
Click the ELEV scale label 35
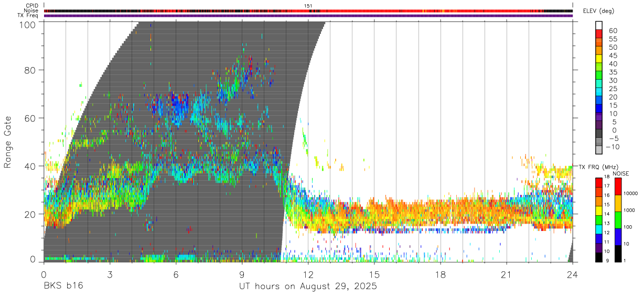(613, 72)
